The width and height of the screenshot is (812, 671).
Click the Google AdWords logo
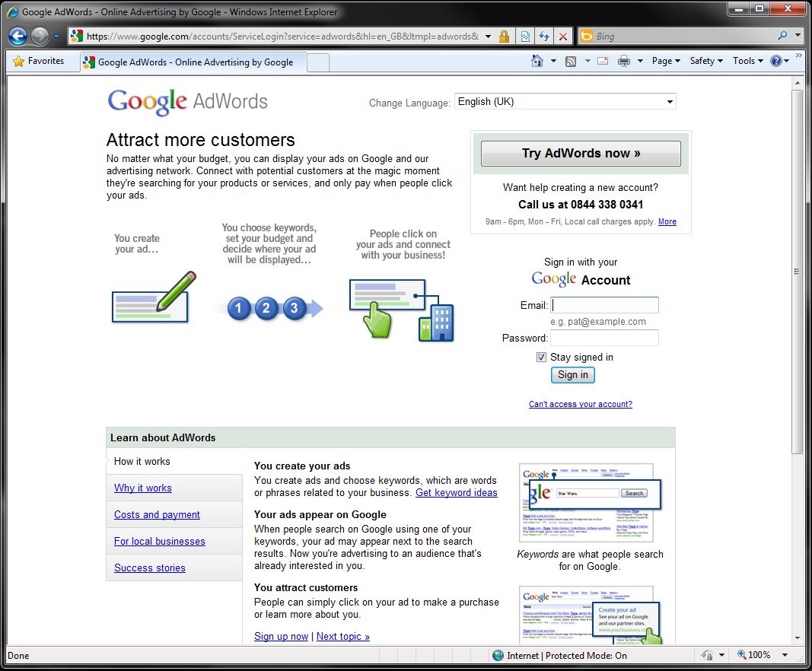click(187, 101)
